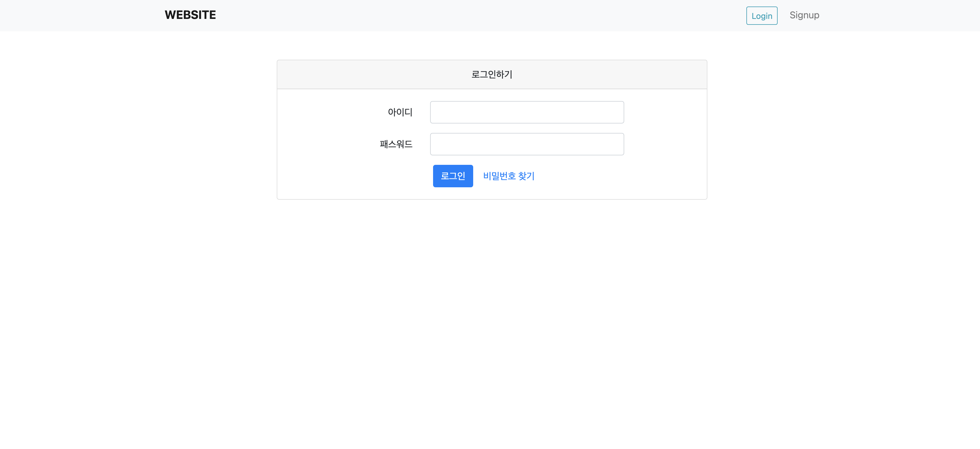The height and width of the screenshot is (449, 980).
Task: Click inside the ID entry box
Action: coord(527,112)
